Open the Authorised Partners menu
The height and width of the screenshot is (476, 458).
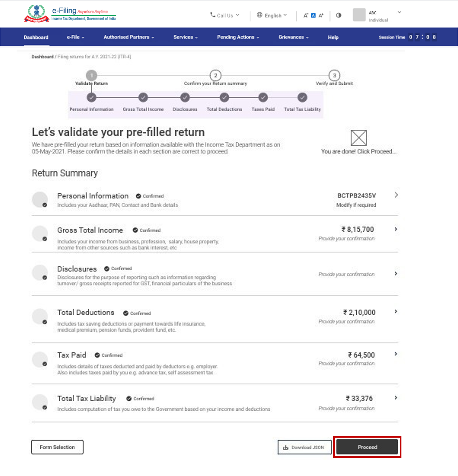tap(129, 37)
